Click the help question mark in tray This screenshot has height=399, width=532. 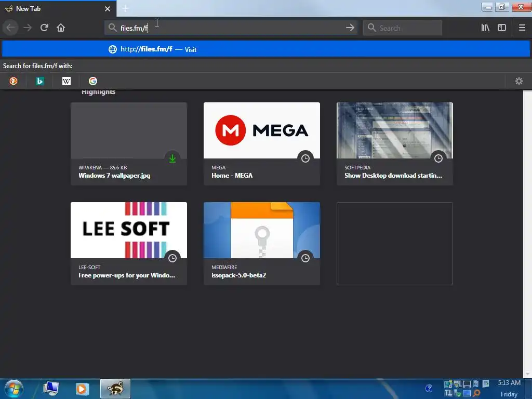click(x=429, y=389)
